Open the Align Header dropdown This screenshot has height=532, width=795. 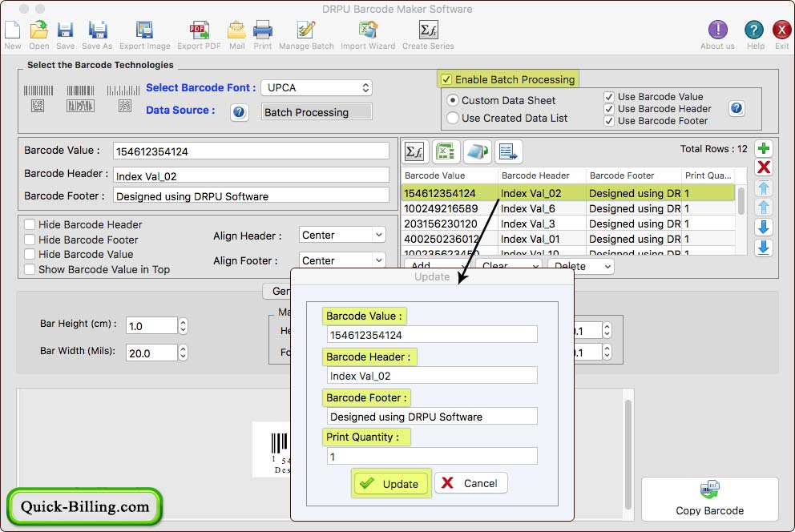coord(342,235)
